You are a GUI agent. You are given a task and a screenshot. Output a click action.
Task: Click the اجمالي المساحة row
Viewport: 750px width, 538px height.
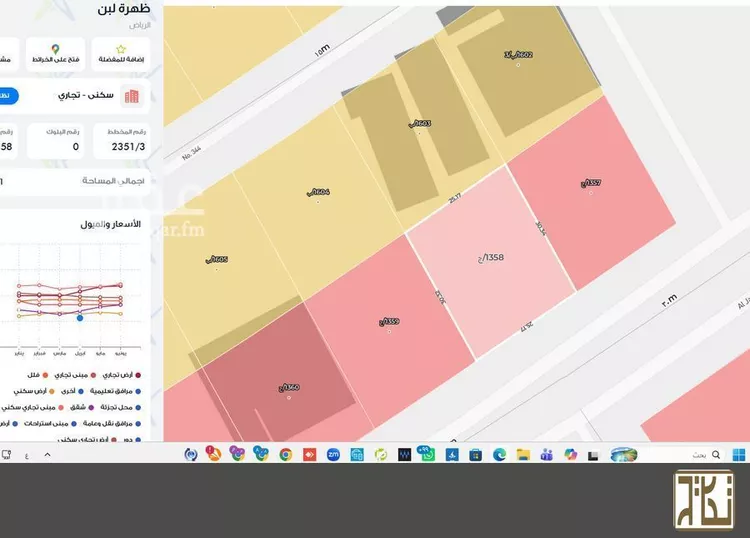tap(74, 181)
